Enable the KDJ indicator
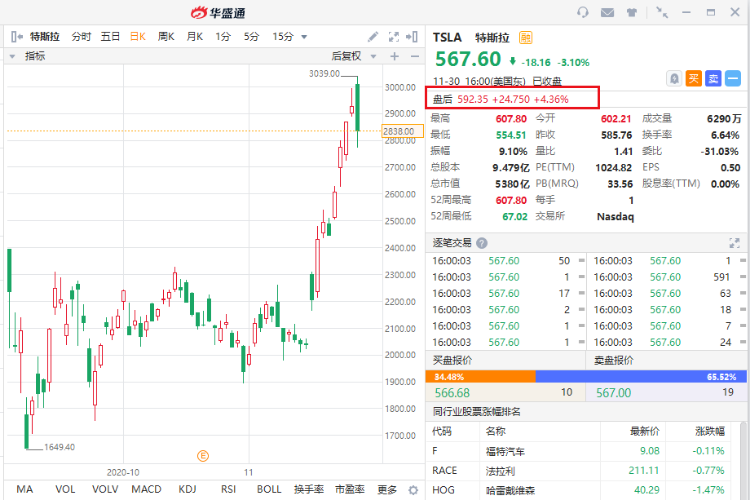Viewport: 750px width, 500px height. 188,489
